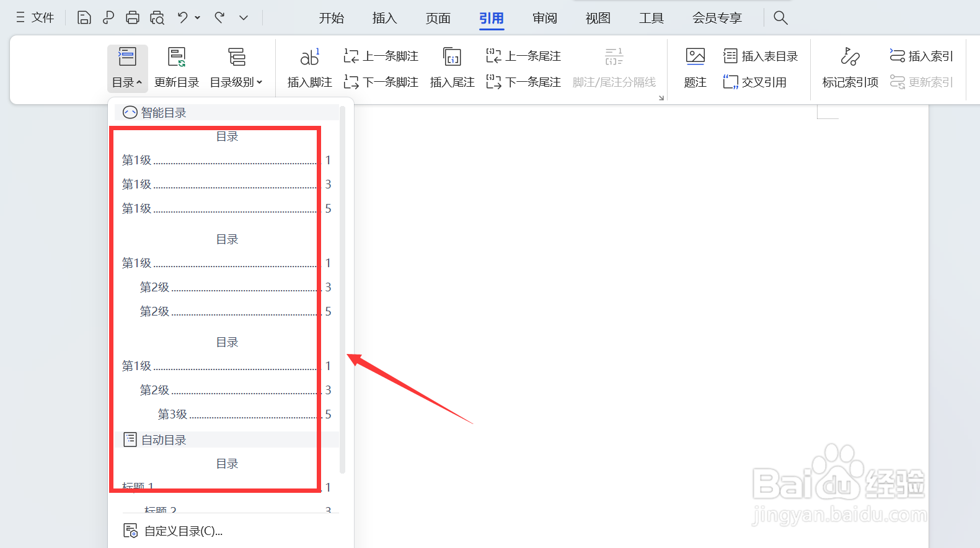Open print preview icon

[157, 17]
